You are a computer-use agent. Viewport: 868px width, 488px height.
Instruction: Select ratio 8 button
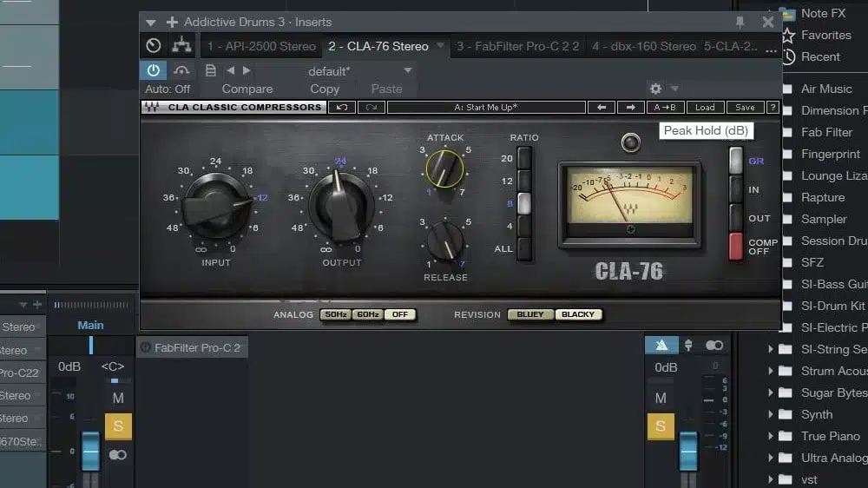pos(523,203)
